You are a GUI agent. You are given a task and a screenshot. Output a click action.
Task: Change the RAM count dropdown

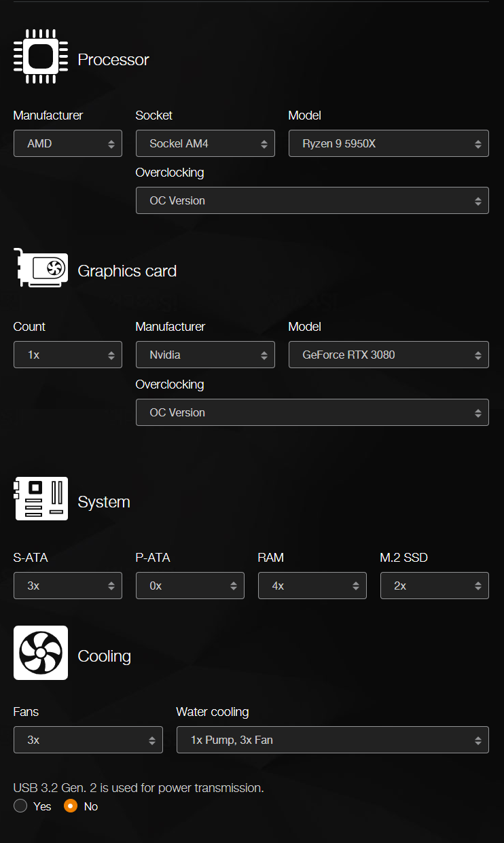[312, 586]
